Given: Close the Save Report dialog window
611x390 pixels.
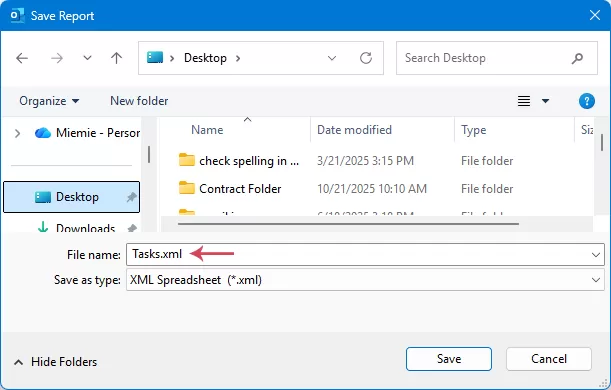Looking at the screenshot, I should pyautogui.click(x=595, y=16).
